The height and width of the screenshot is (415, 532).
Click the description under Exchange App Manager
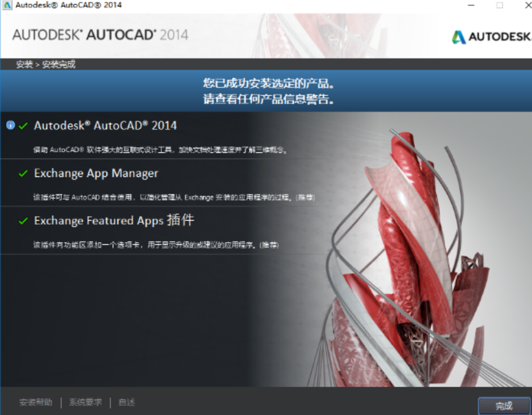174,197
